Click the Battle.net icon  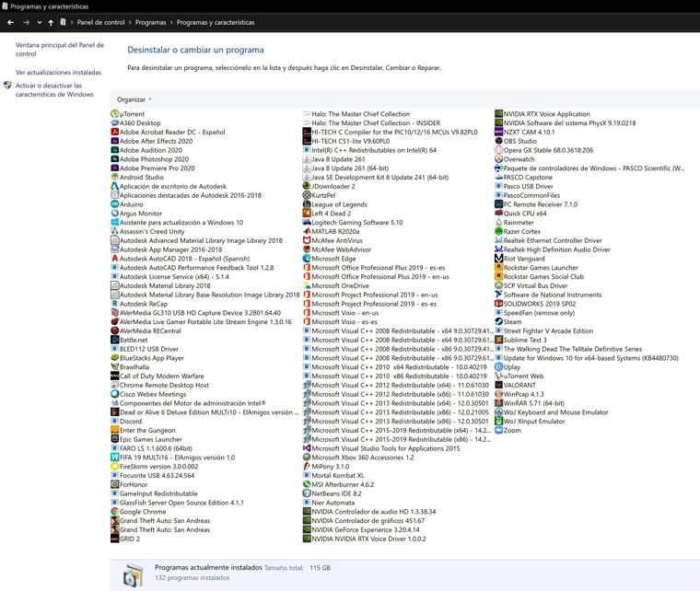(115, 340)
